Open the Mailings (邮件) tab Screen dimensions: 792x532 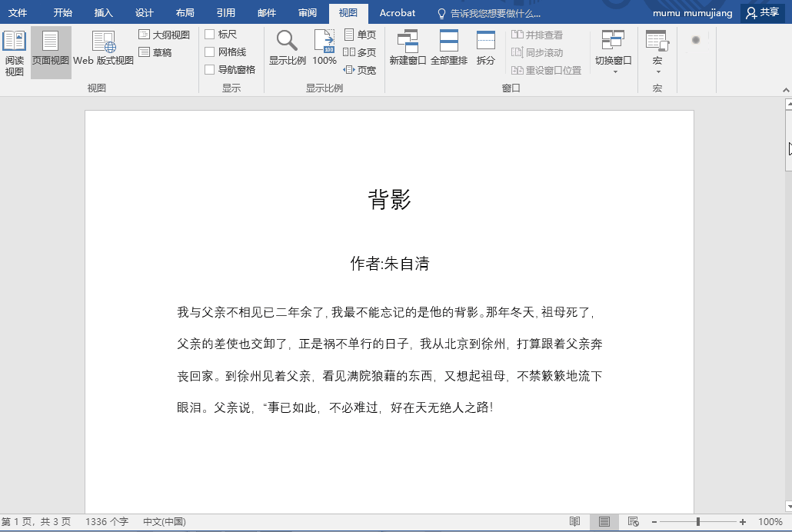(267, 12)
